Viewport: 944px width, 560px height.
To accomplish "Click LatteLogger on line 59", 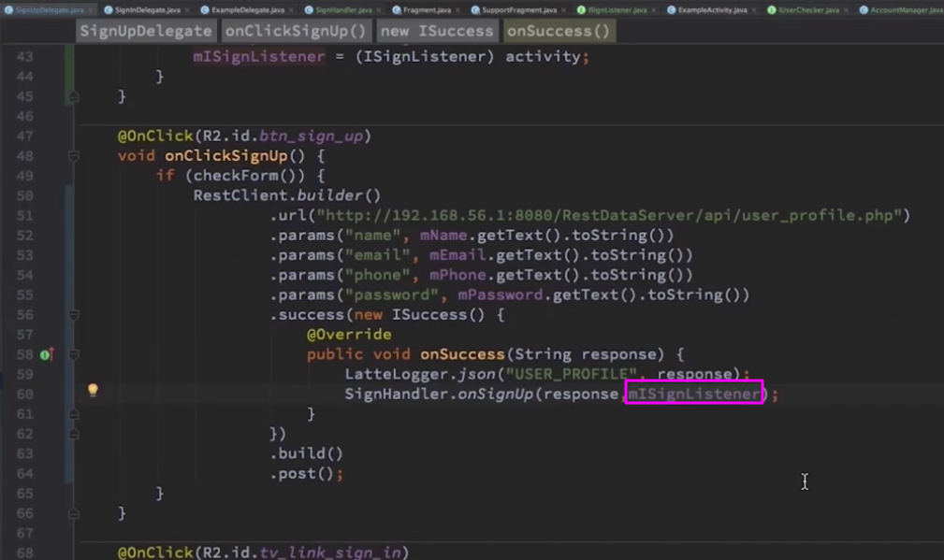I will pyautogui.click(x=397, y=374).
